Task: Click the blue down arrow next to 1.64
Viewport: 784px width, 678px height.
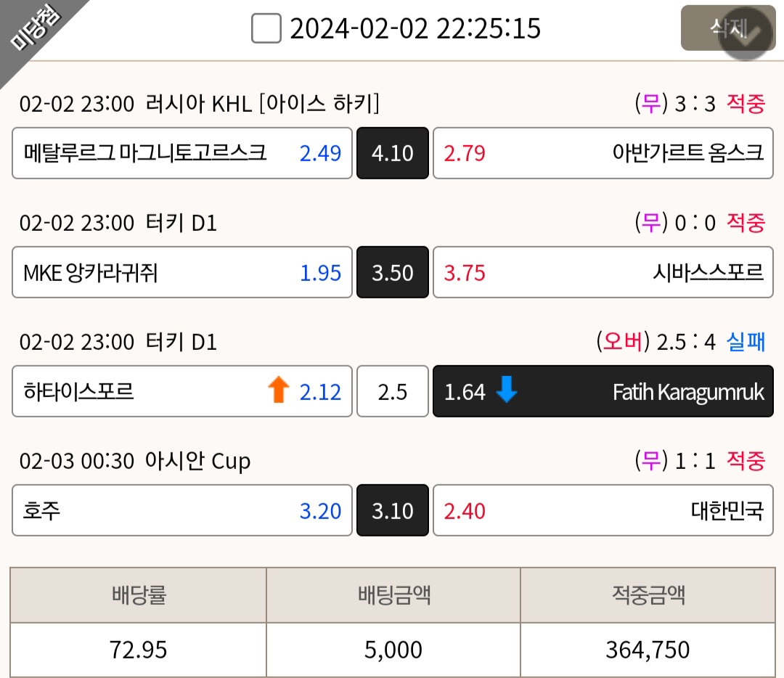Action: [507, 390]
